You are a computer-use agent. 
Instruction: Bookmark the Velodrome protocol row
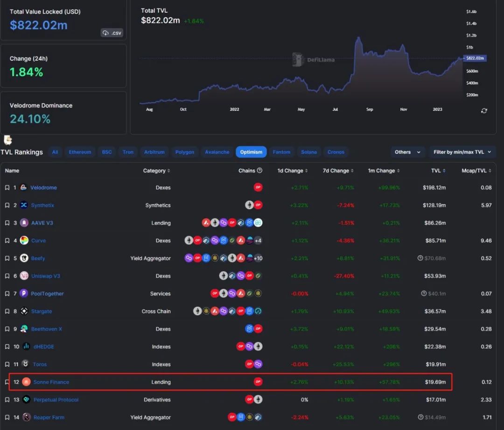(7, 188)
